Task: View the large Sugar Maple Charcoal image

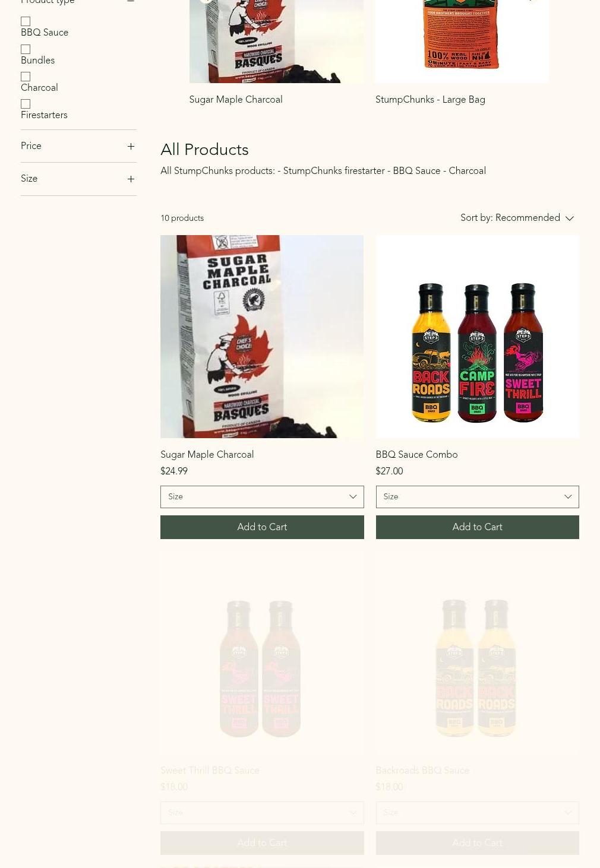Action: [x=262, y=337]
